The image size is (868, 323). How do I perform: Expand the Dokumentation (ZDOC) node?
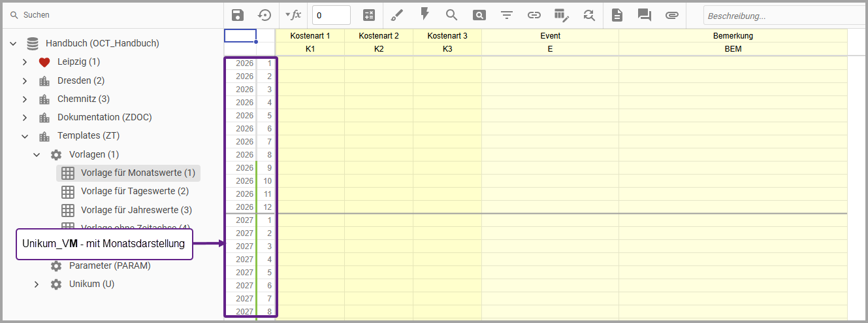click(x=25, y=118)
